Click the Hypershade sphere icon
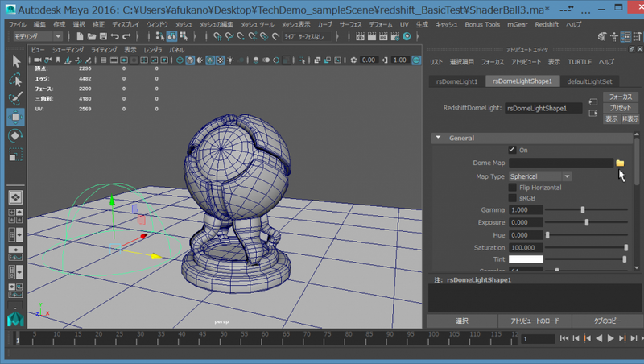This screenshot has width=644, height=364. [407, 36]
